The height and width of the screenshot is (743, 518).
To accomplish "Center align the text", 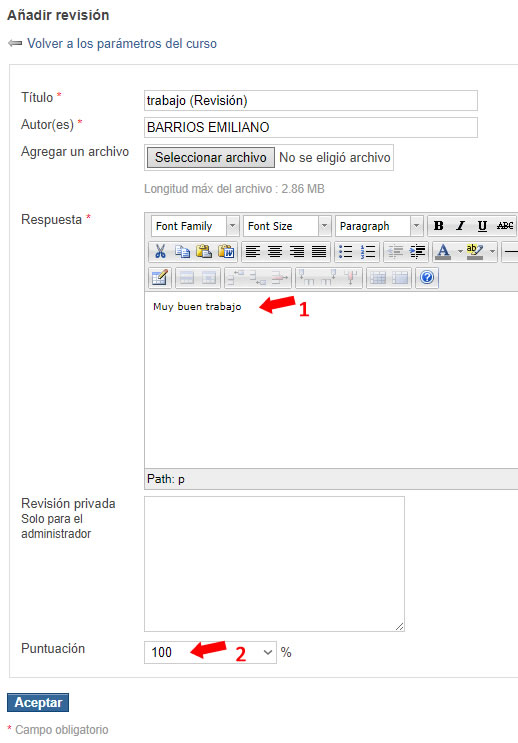I will click(x=275, y=251).
